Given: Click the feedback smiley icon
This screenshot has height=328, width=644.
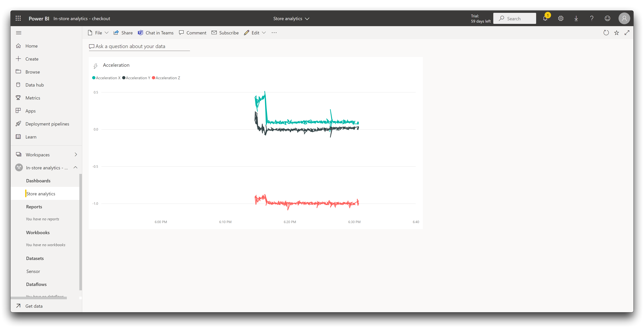Looking at the screenshot, I should click(607, 18).
